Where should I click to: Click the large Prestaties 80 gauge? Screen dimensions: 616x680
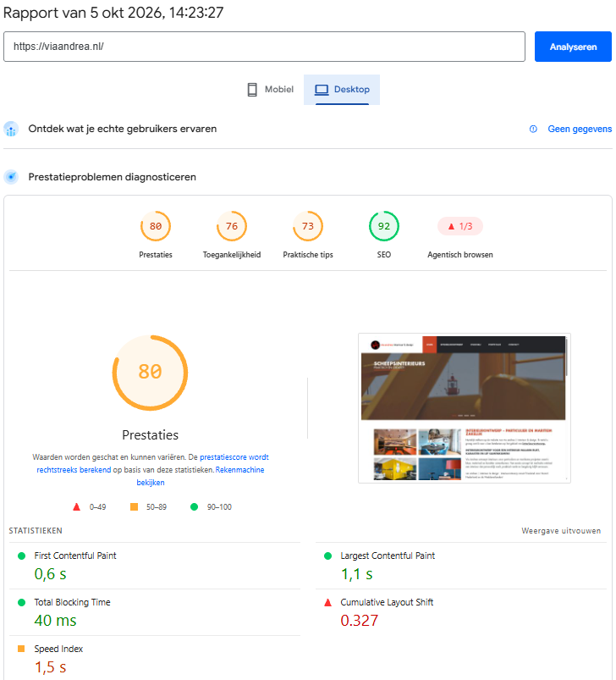(150, 373)
